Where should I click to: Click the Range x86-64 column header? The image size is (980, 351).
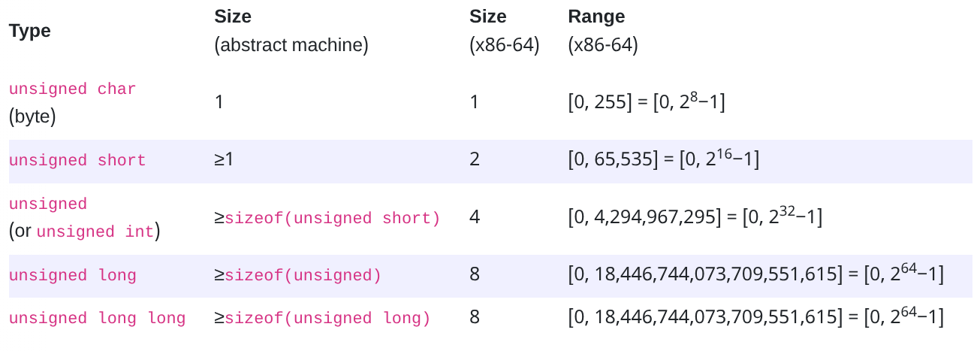tap(603, 31)
